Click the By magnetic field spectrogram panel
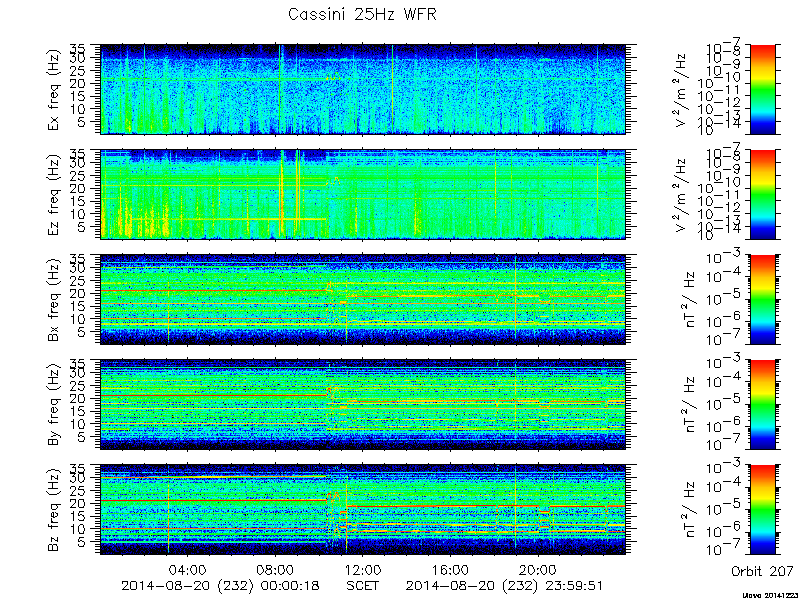The image size is (800, 600). pos(363,405)
